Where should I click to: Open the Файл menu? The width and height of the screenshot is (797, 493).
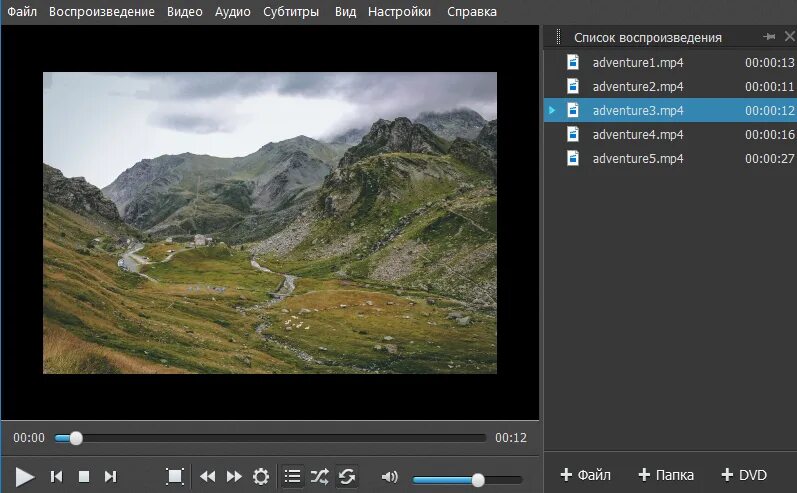tap(22, 11)
